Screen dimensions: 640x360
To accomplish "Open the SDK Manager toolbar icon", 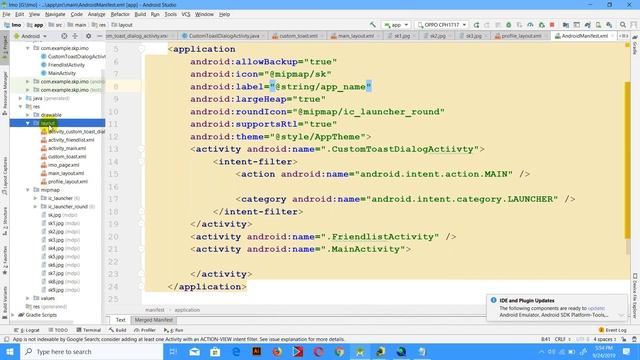I will (x=609, y=25).
